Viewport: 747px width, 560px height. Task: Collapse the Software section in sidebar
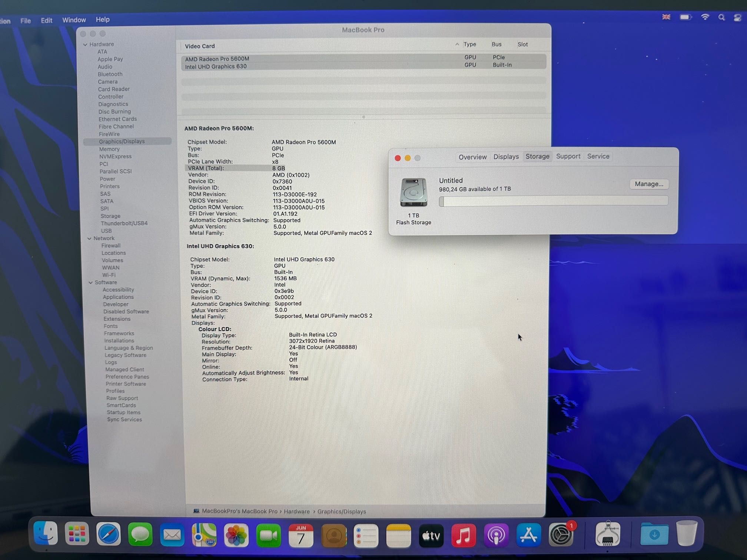tap(90, 283)
